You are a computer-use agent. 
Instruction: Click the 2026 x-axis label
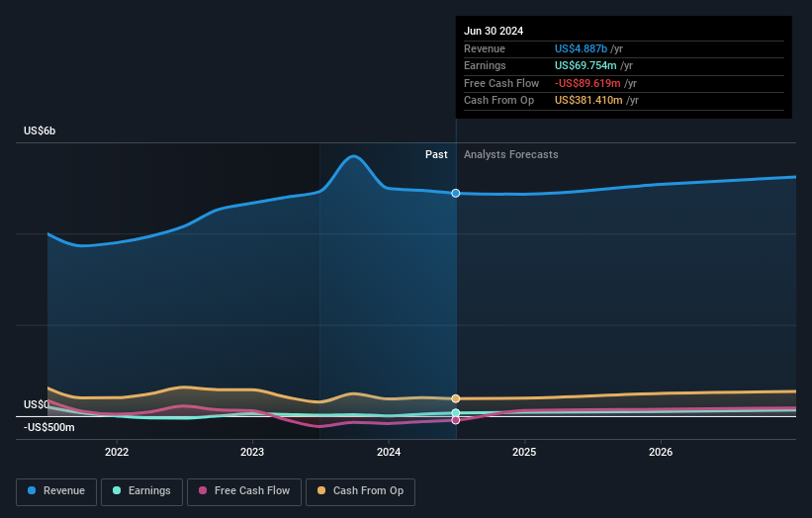point(661,452)
